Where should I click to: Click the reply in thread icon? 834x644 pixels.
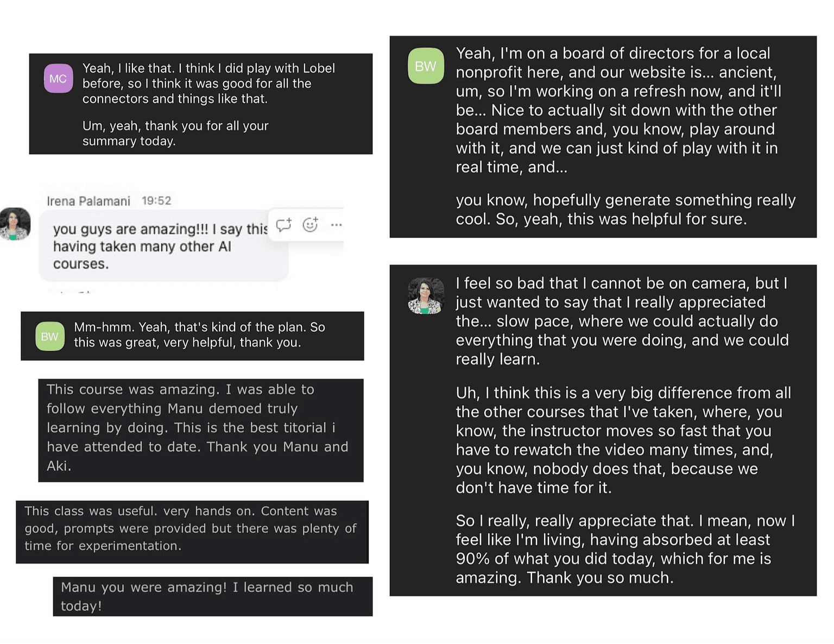tap(283, 225)
